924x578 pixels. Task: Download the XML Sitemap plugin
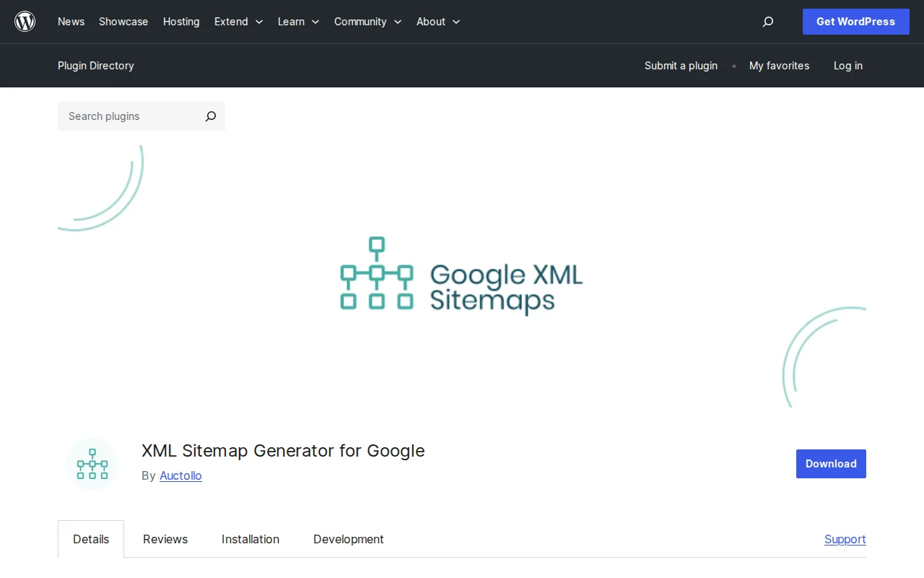(x=831, y=464)
